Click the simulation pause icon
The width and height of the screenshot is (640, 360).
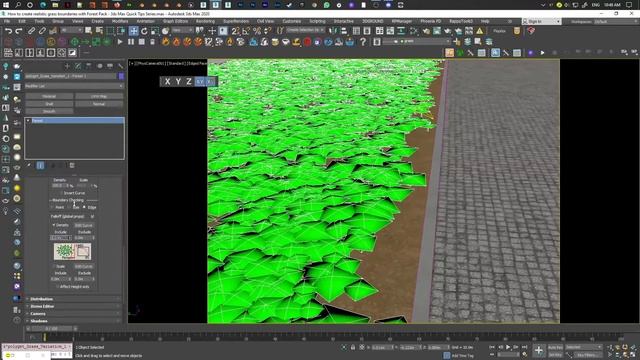tap(131, 42)
